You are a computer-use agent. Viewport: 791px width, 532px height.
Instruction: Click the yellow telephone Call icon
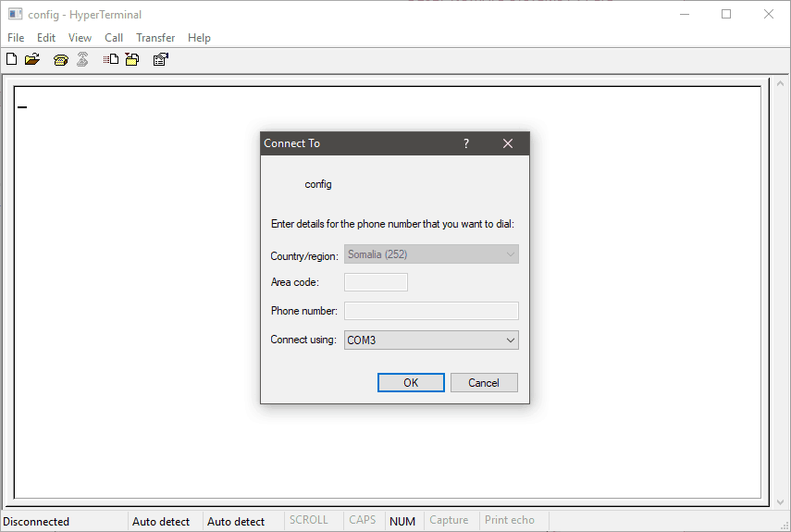pyautogui.click(x=61, y=60)
